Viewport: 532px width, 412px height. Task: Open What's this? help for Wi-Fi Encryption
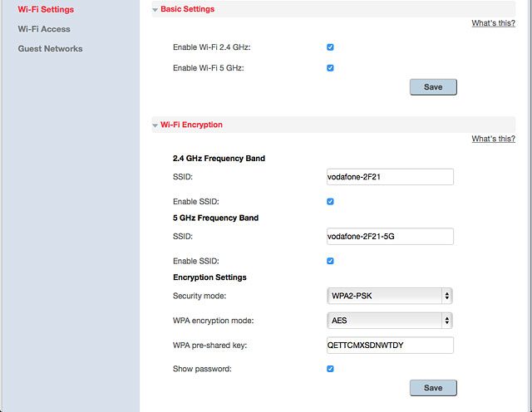(x=493, y=139)
